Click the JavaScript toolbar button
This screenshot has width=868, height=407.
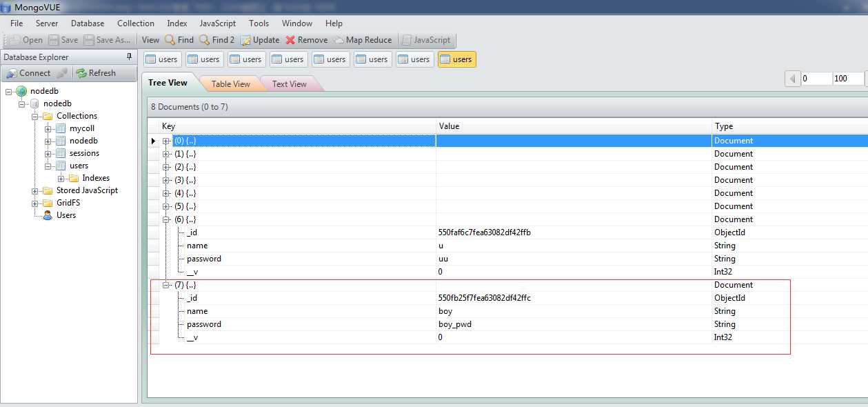(426, 40)
